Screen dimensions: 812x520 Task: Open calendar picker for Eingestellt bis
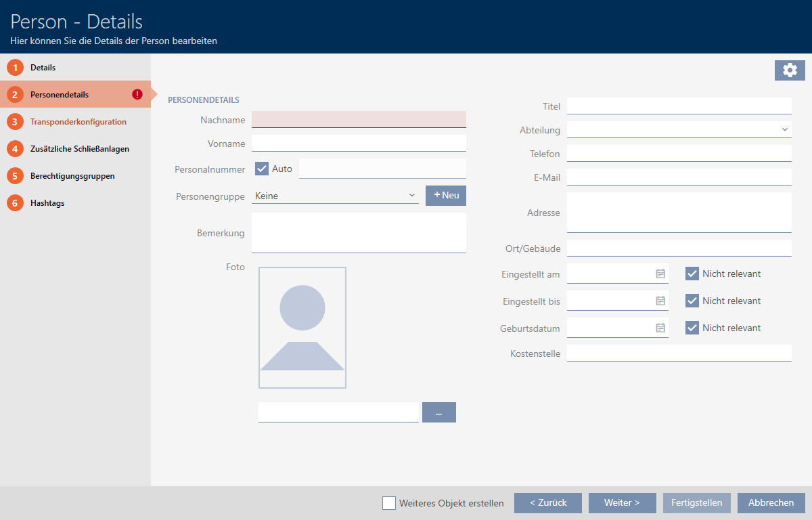pyautogui.click(x=660, y=301)
